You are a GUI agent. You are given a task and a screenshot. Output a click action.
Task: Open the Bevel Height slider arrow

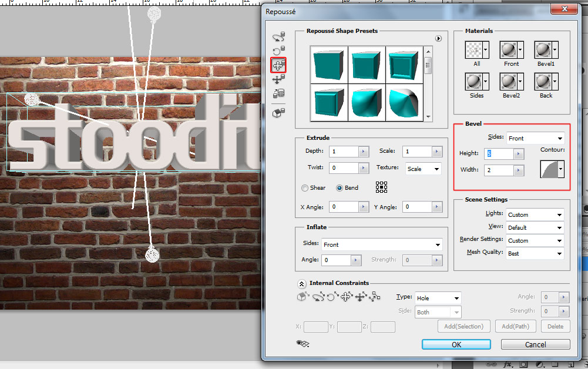pyautogui.click(x=519, y=154)
